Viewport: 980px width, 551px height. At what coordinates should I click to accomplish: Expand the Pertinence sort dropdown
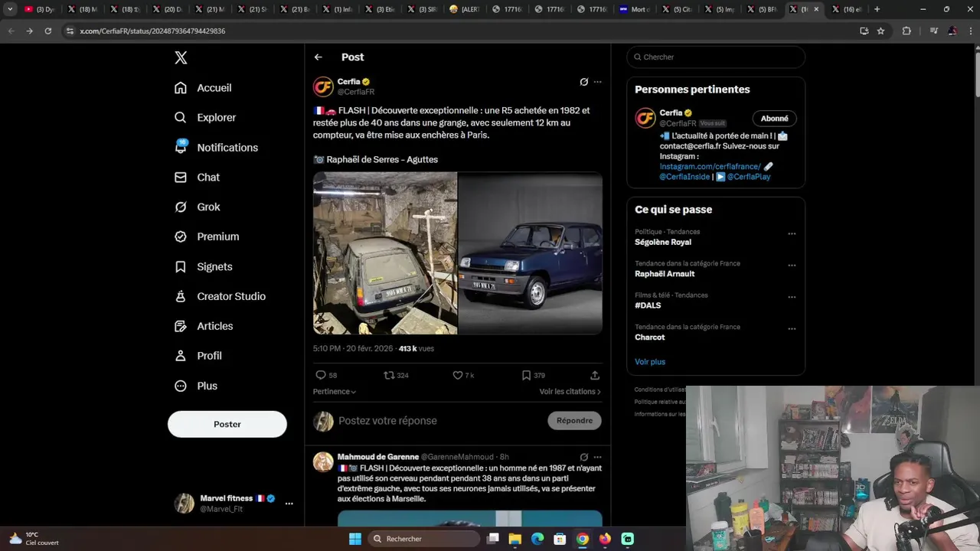coord(335,392)
